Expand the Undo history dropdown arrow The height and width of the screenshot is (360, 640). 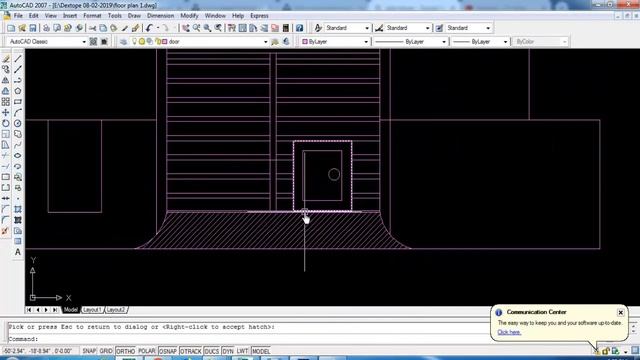pyautogui.click(x=158, y=28)
